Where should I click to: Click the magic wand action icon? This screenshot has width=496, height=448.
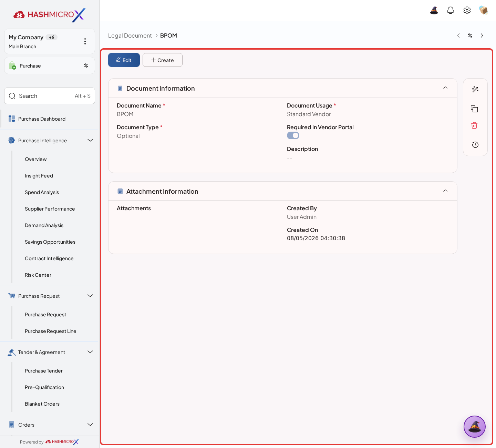[x=475, y=89]
